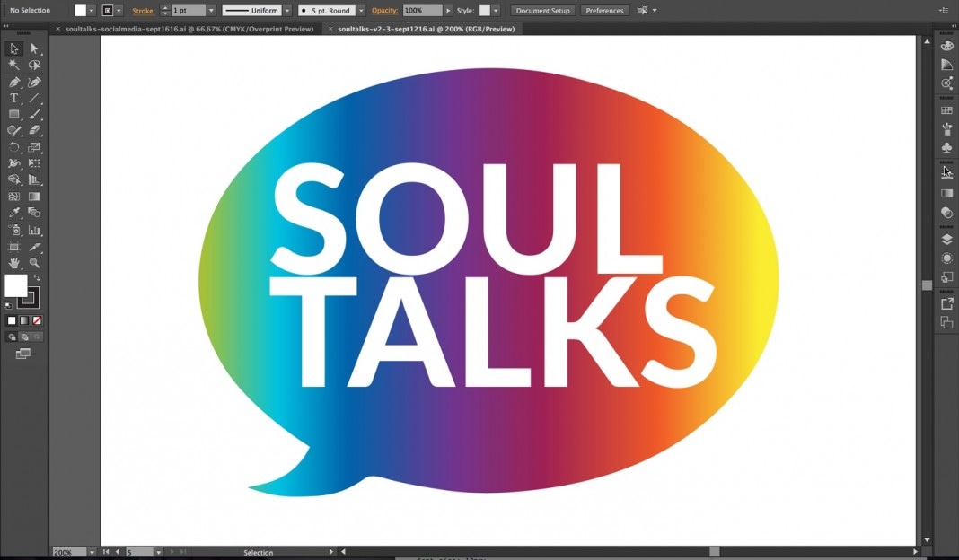Activate the Zoom tool
This screenshot has height=560, width=959.
click(34, 263)
